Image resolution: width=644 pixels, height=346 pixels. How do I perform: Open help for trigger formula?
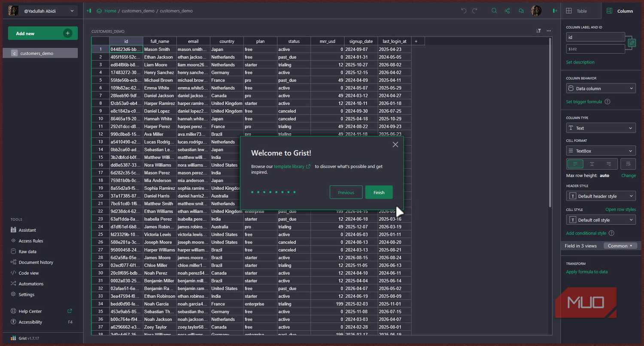[607, 102]
